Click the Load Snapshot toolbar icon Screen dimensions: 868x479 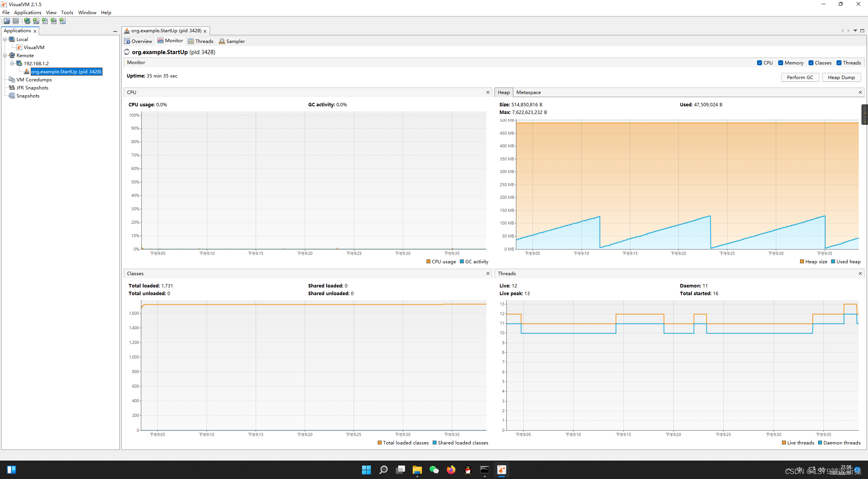7,21
